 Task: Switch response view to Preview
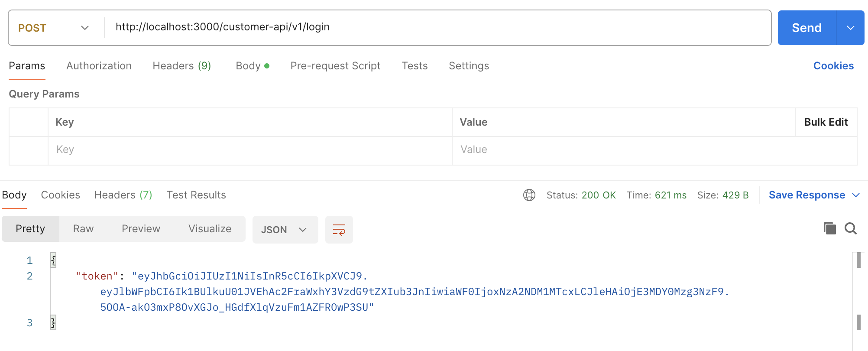coord(141,229)
